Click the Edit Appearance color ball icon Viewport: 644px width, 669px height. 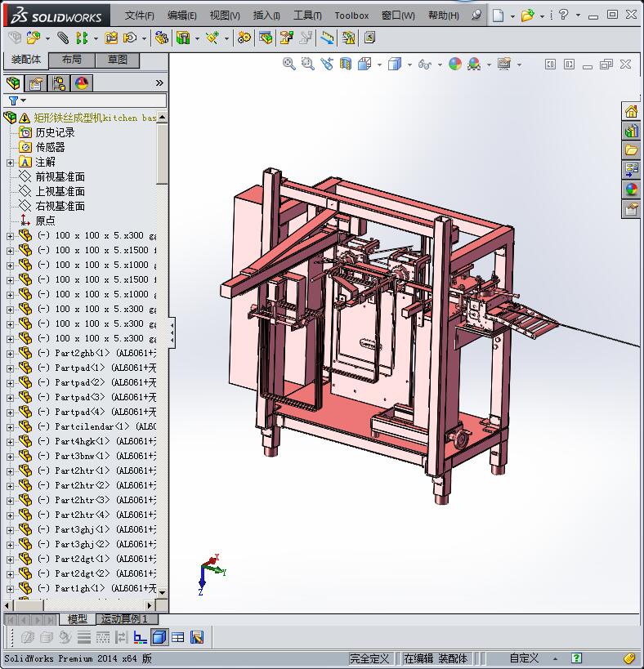coord(455,64)
